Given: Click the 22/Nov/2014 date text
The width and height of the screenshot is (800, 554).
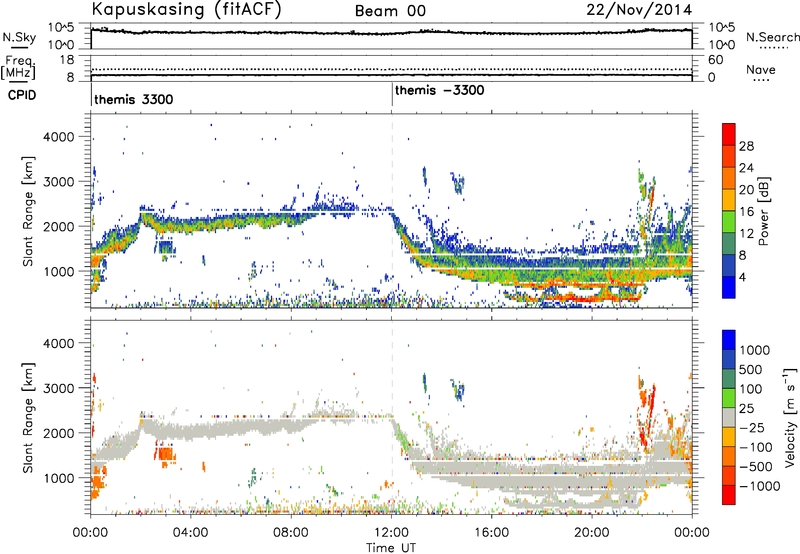Looking at the screenshot, I should tap(639, 10).
